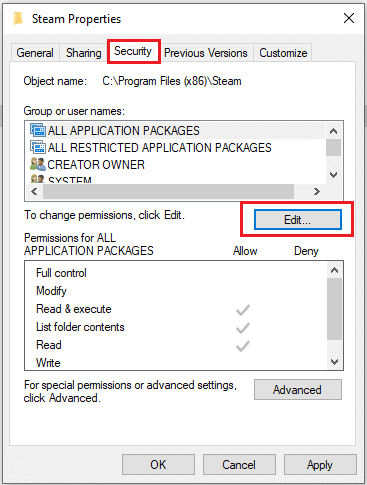Click the down arrow of the user names list
Image resolution: width=367 pixels, height=485 pixels.
pos(333,175)
